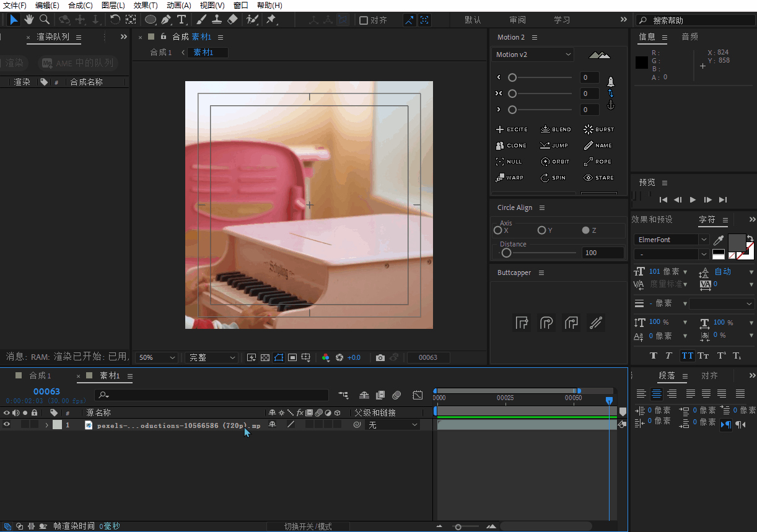
Task: Open the 文件(F) menu
Action: 15,5
